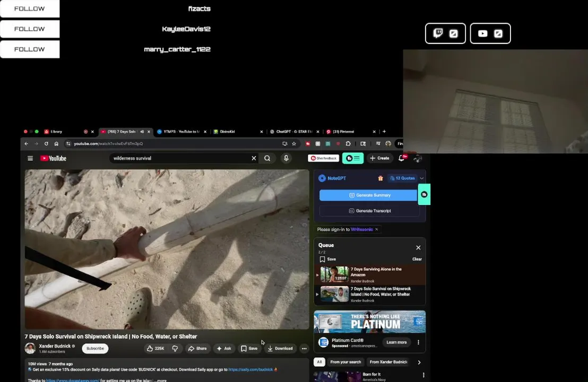Open Xander Budnick channel avatar
This screenshot has height=382, width=588.
pyautogui.click(x=30, y=349)
